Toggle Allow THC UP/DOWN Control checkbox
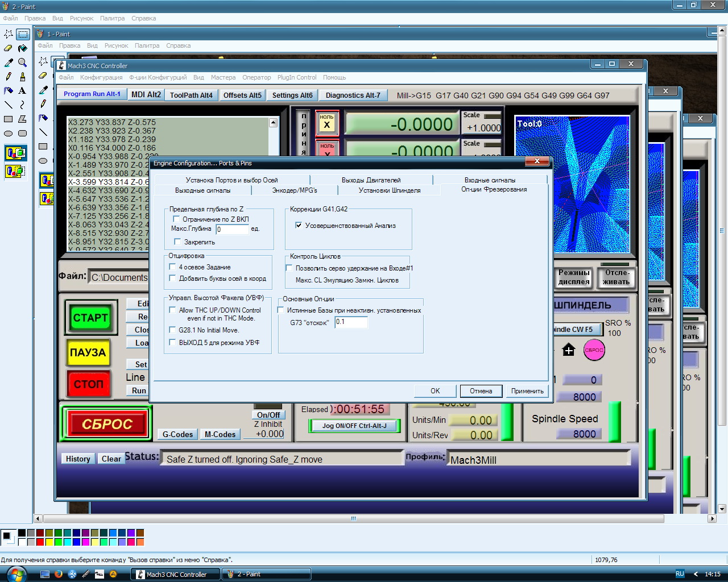Image resolution: width=728 pixels, height=582 pixels. [x=172, y=310]
